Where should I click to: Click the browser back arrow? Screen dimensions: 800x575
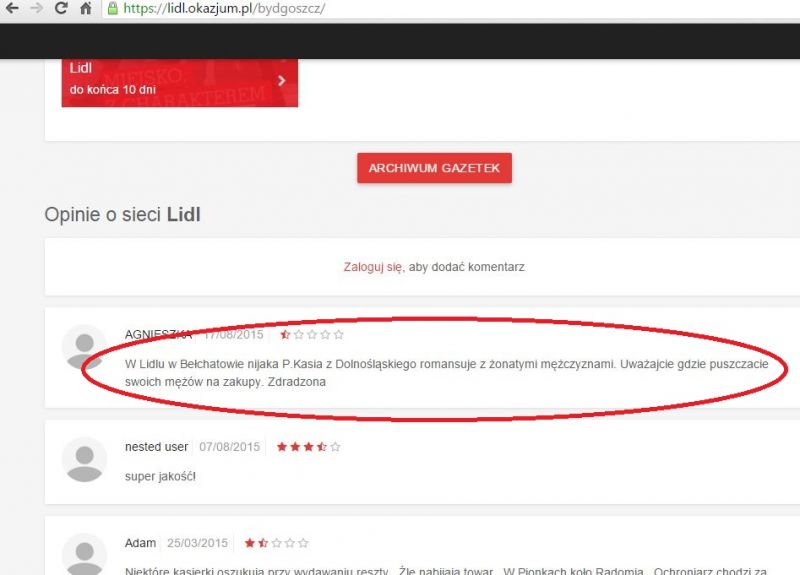click(x=12, y=8)
